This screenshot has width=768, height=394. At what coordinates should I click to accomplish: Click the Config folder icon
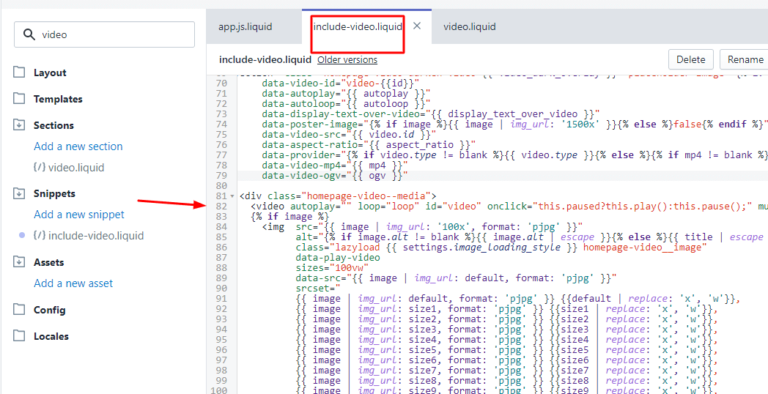pos(19,310)
